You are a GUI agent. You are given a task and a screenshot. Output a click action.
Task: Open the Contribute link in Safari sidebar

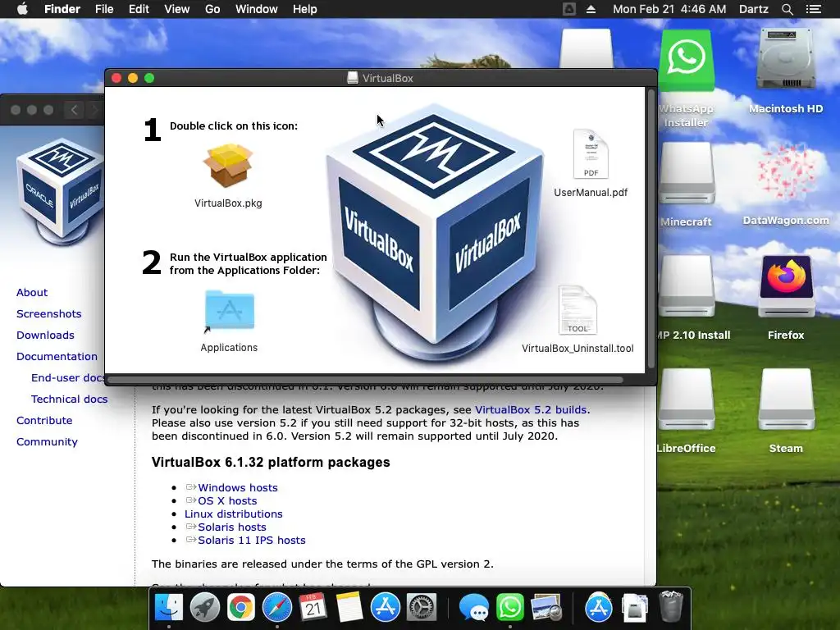pyautogui.click(x=44, y=421)
